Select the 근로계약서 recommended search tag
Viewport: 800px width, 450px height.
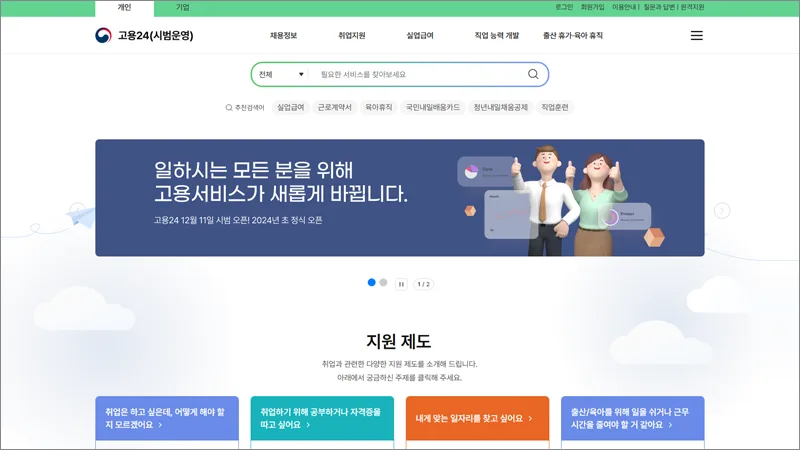(x=335, y=107)
